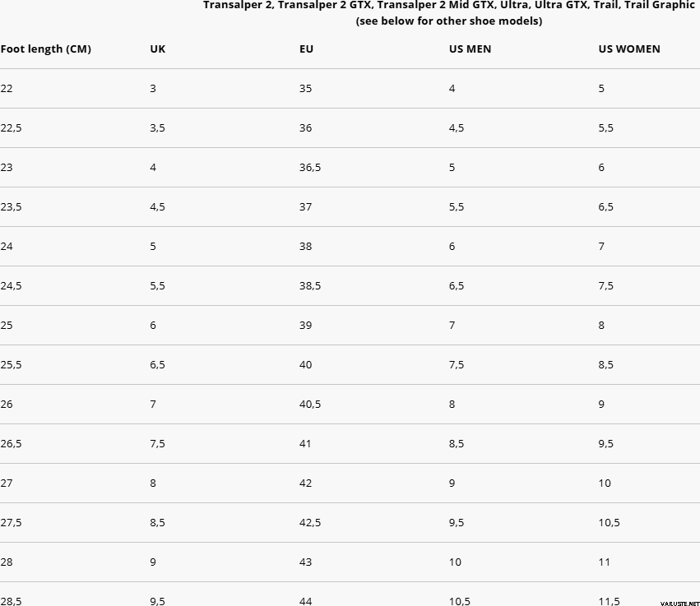Image resolution: width=700 pixels, height=606 pixels.
Task: Select the US MEN column header
Action: point(470,49)
